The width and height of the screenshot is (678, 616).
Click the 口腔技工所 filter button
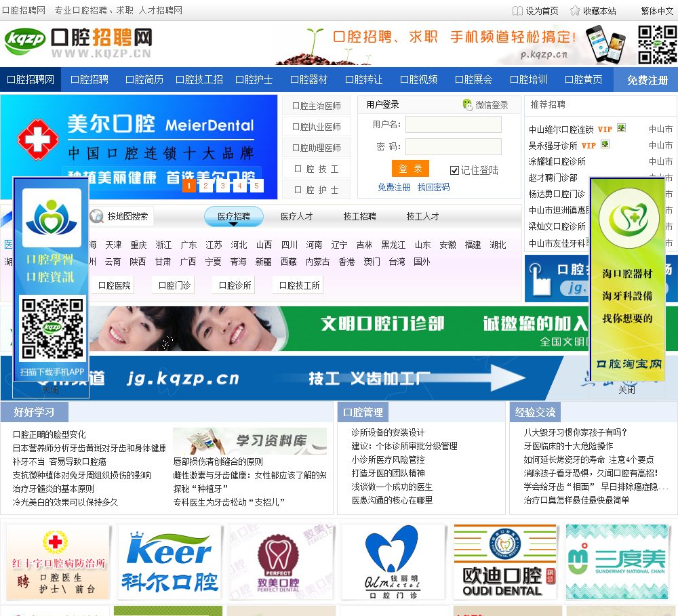coord(299,285)
